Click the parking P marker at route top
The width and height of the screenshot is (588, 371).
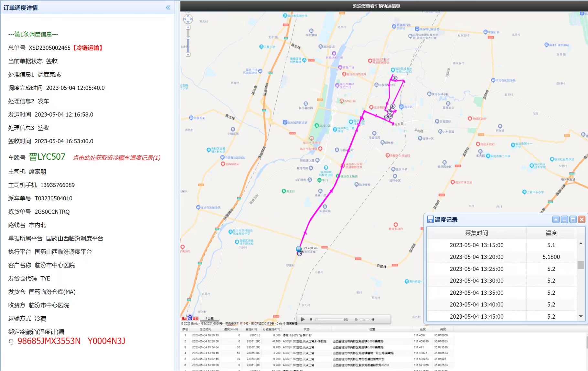(x=395, y=78)
